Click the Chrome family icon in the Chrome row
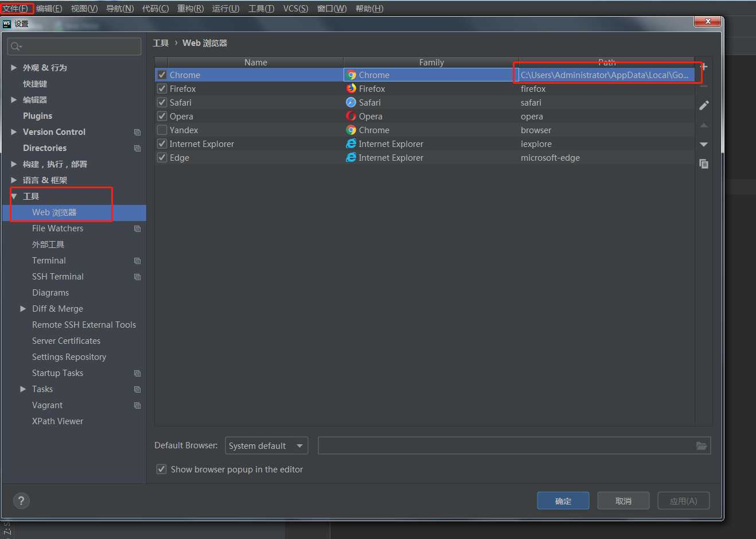 coord(351,75)
